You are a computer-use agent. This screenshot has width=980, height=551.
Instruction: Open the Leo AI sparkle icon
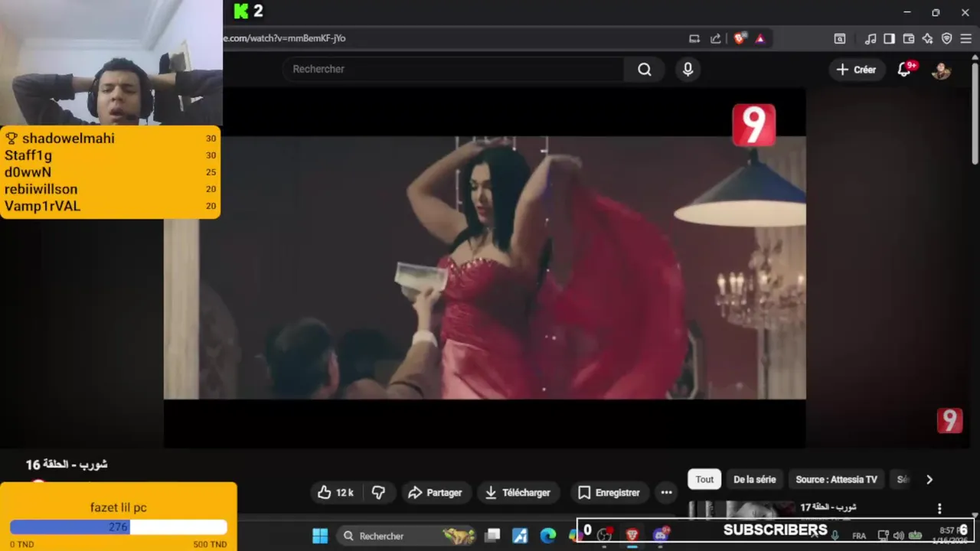(928, 38)
